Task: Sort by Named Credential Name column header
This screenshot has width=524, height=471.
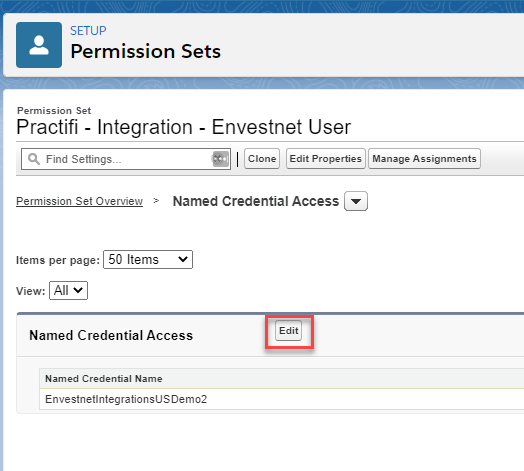Action: (x=104, y=379)
